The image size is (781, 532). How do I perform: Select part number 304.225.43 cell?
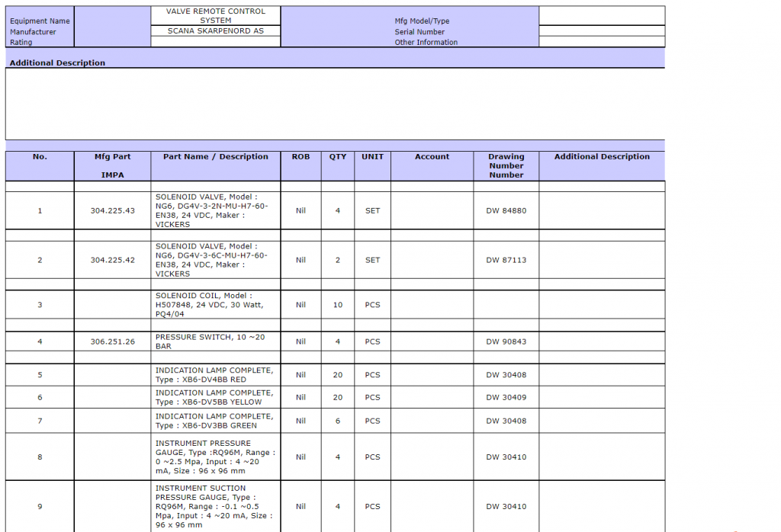coord(112,210)
